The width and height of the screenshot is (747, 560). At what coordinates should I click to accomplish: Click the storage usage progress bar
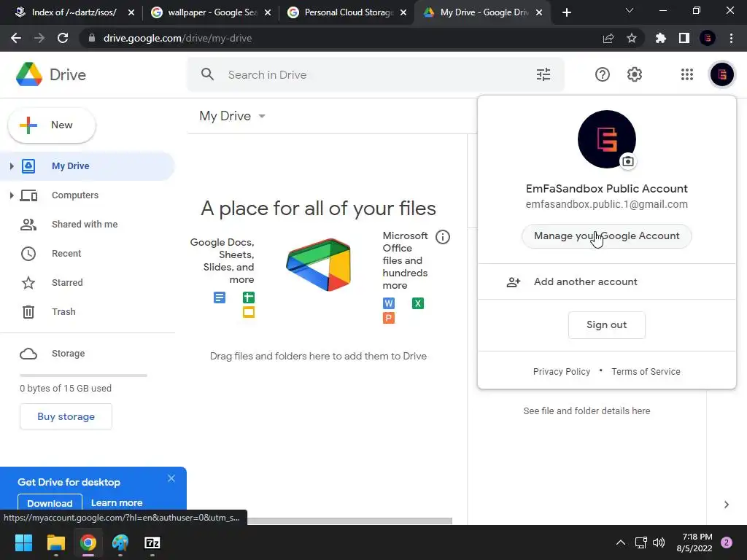[x=83, y=376]
